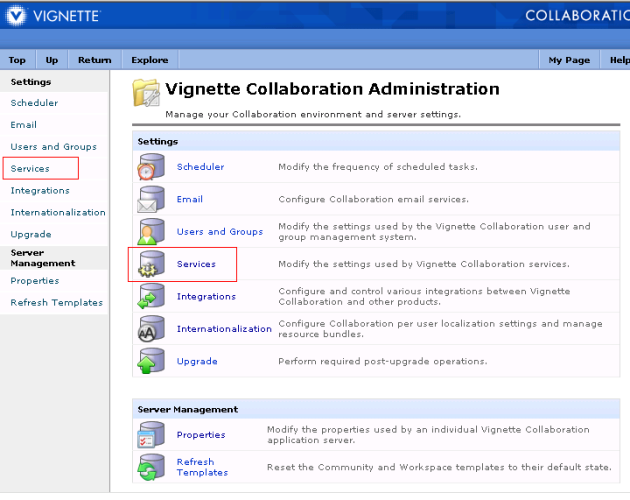Open Email in the left sidebar
The height and width of the screenshot is (500, 630).
pos(23,125)
